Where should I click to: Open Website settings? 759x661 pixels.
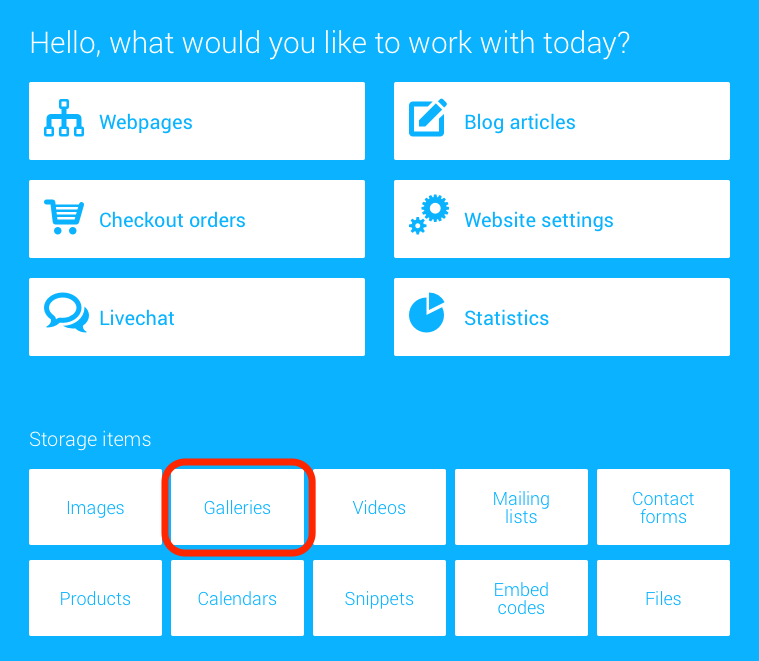pos(562,219)
